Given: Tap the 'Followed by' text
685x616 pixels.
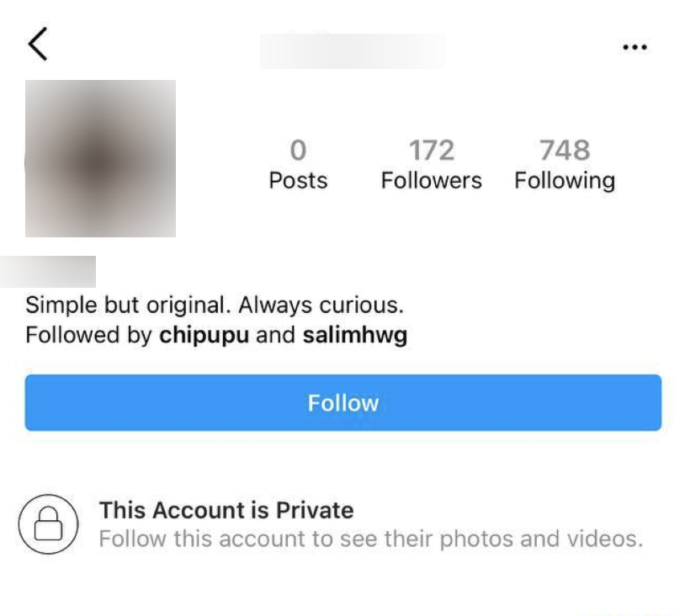Looking at the screenshot, I should click(x=88, y=335).
